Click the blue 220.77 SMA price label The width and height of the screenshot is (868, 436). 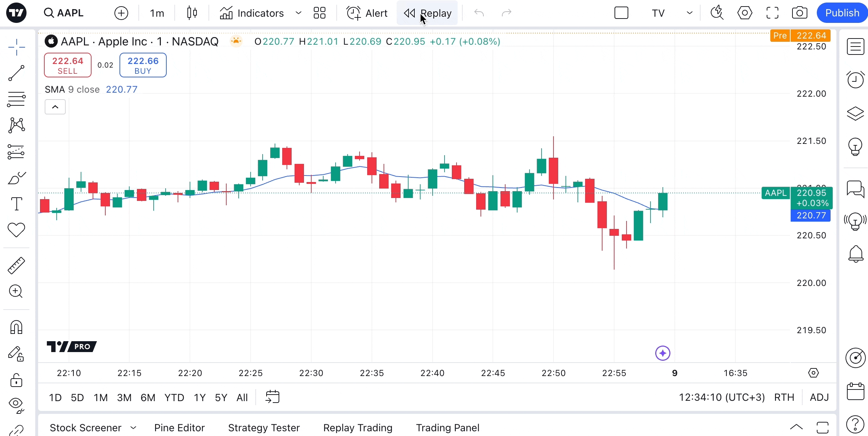[811, 215]
